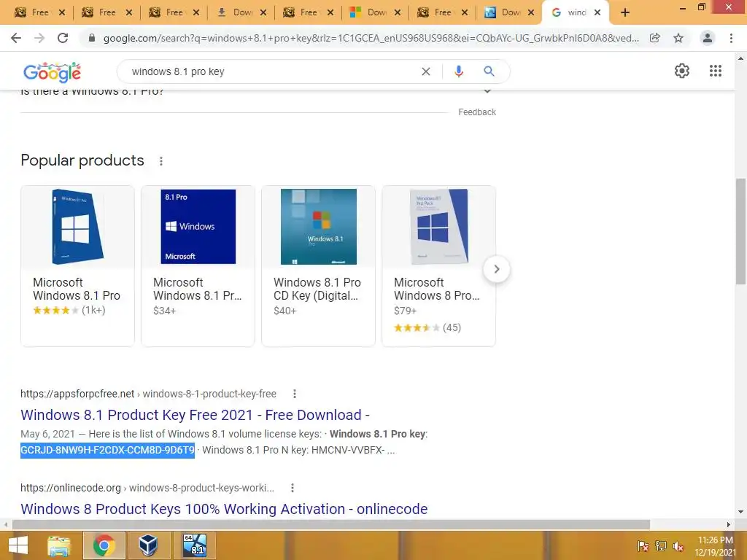Click $40+ price text
747x560 pixels.
tap(285, 311)
